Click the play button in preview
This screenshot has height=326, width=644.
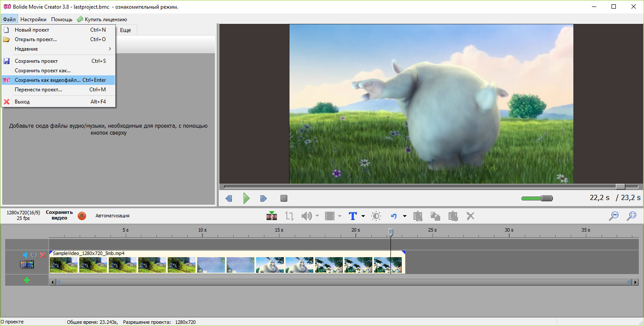coord(246,198)
